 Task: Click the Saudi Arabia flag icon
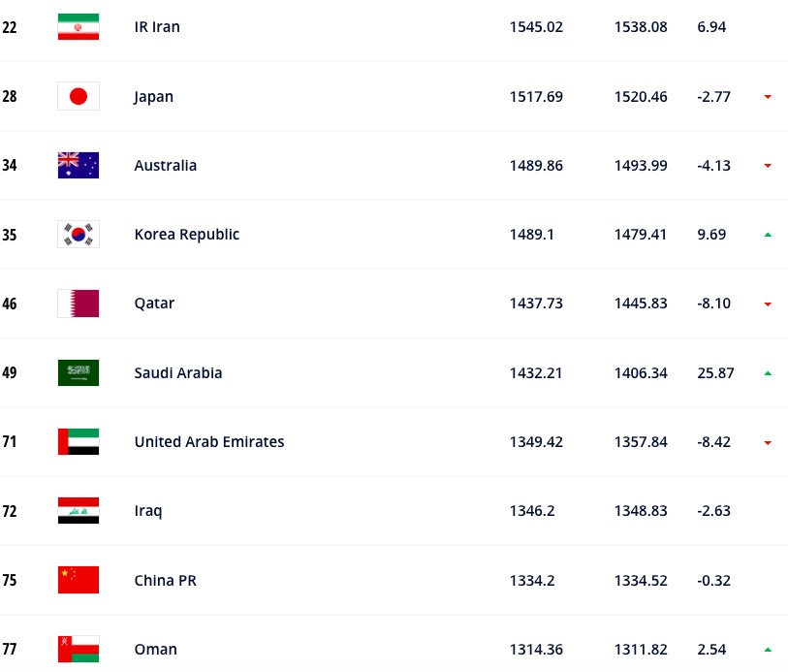79,373
